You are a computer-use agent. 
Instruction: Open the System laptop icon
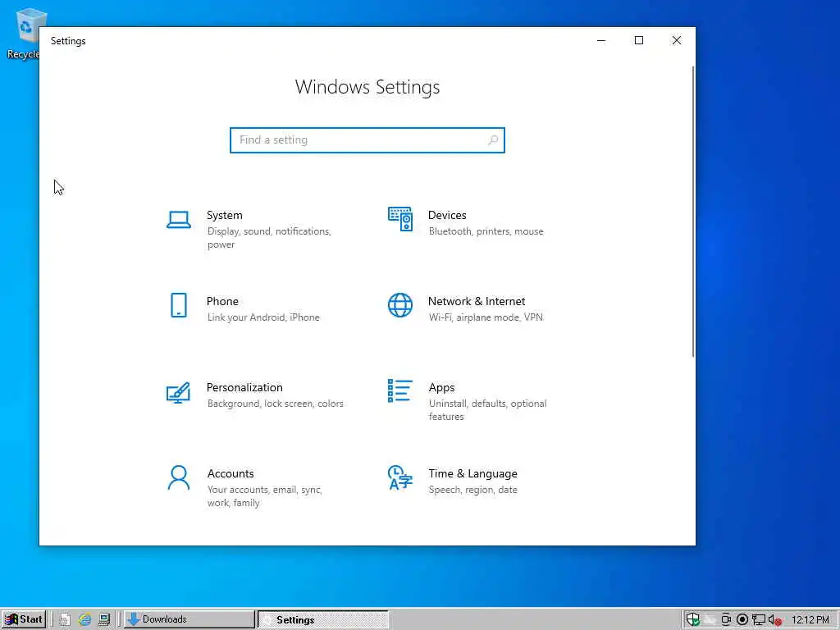[x=178, y=220]
